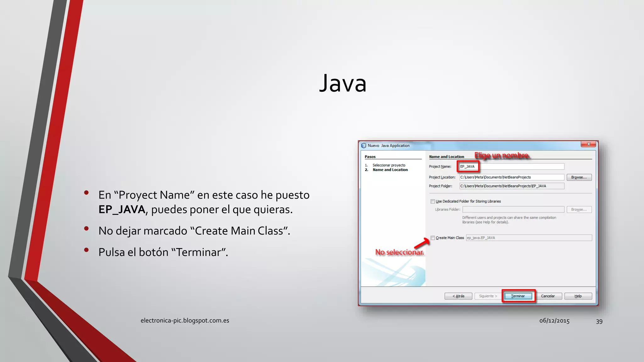This screenshot has width=644, height=362.
Task: Click the NetBeans cube icon in dialog title
Action: coord(364,145)
